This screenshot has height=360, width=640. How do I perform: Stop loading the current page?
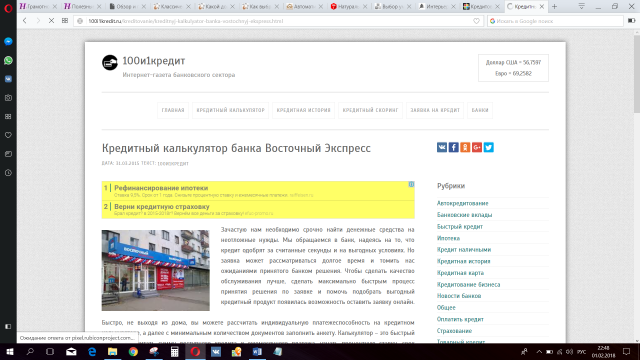coord(51,21)
